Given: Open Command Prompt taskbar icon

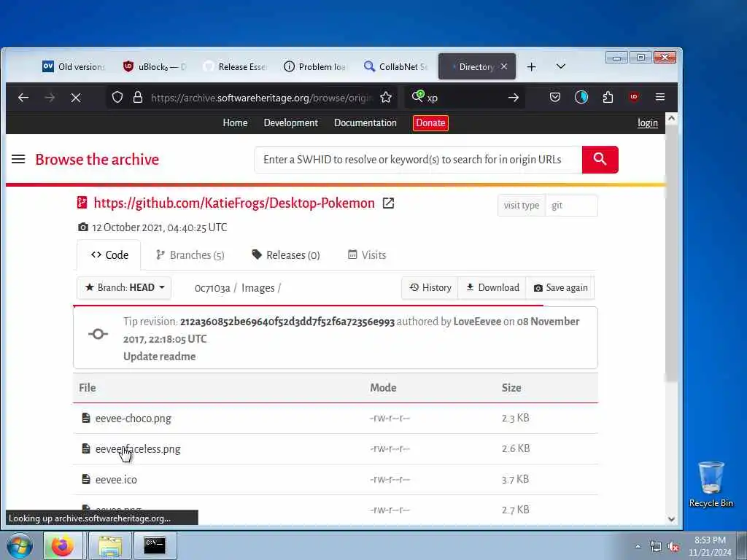Looking at the screenshot, I should point(155,545).
